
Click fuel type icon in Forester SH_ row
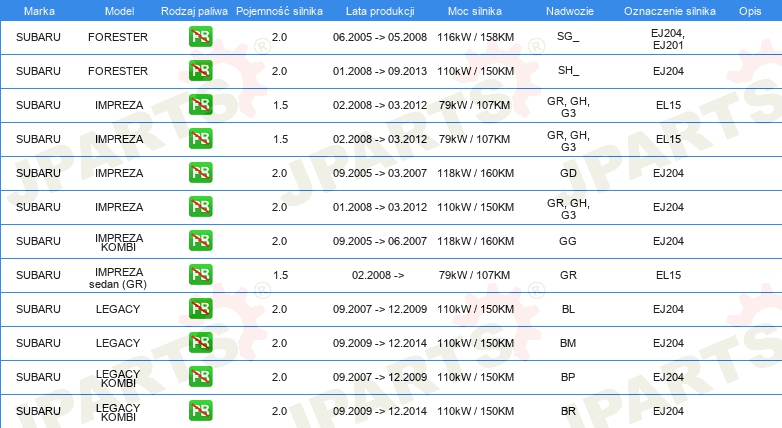(x=200, y=71)
